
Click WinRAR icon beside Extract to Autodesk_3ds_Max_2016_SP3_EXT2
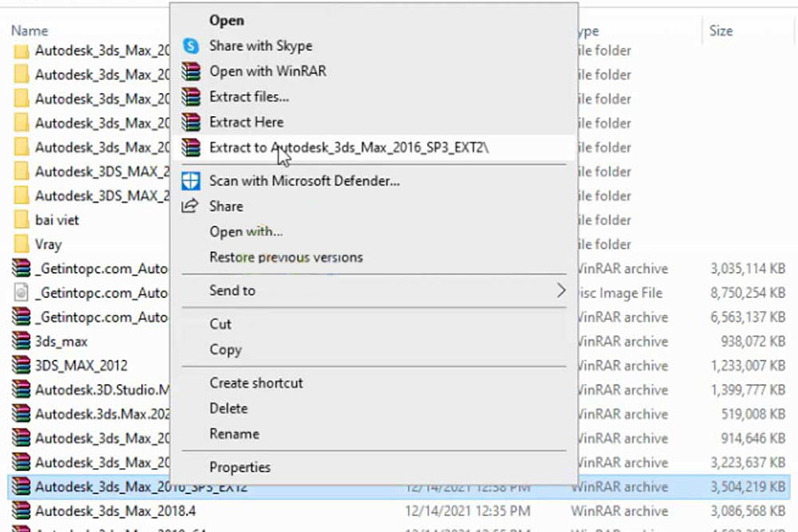tap(191, 148)
